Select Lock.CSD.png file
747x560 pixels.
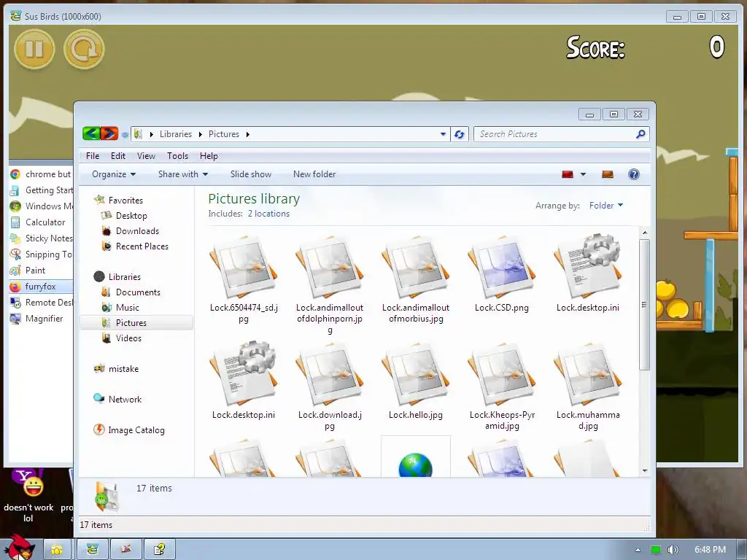tap(502, 274)
